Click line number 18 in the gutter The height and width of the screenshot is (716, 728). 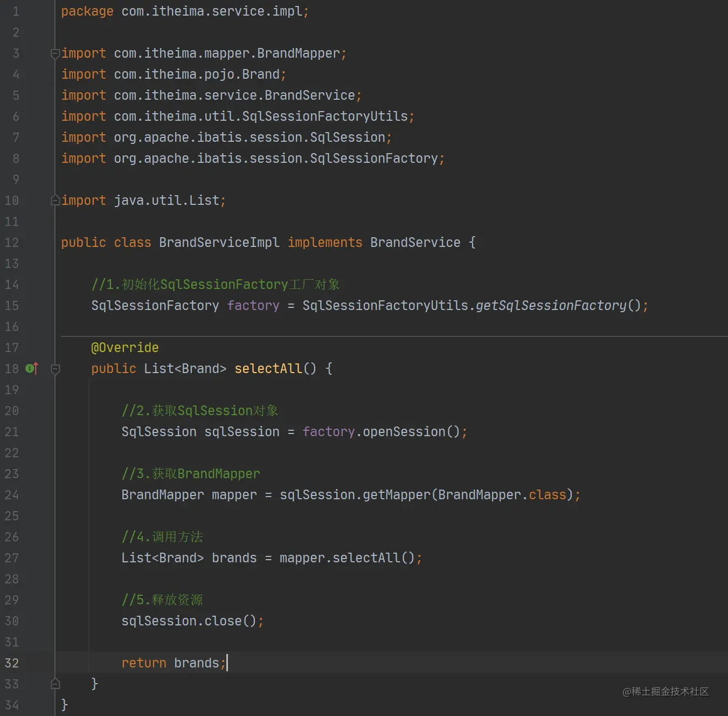point(12,369)
